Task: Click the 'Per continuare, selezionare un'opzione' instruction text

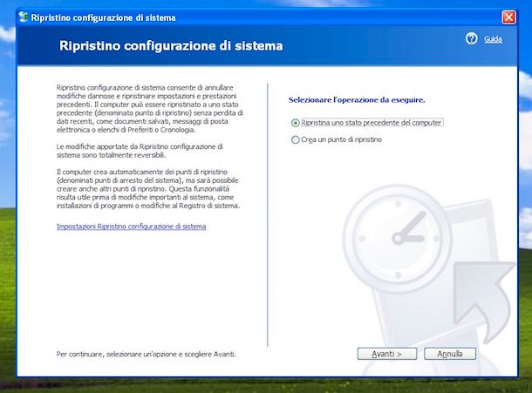Action: (x=147, y=354)
